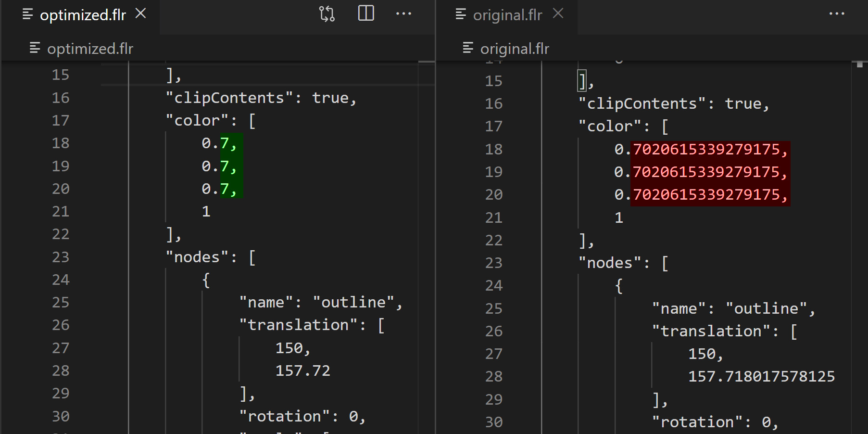
Task: Click line number 30 in original.flr
Action: [494, 422]
